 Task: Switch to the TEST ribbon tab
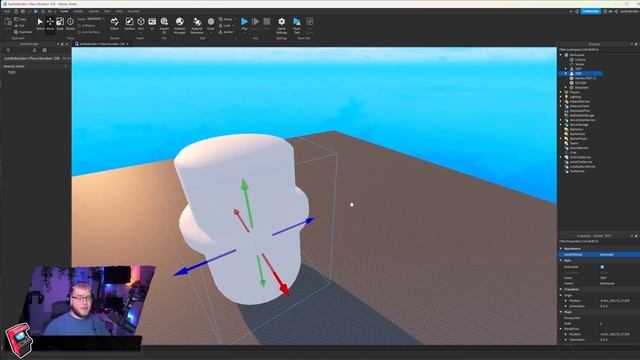[107, 11]
